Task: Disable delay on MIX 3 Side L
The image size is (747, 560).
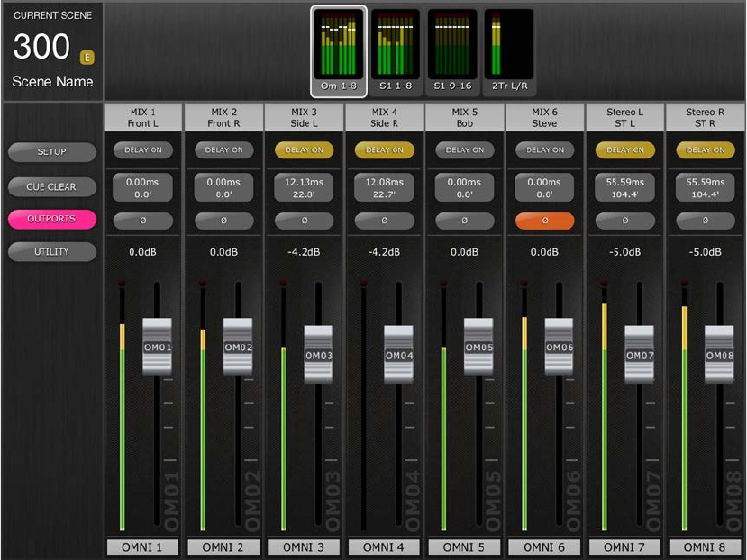Action: 304,150
